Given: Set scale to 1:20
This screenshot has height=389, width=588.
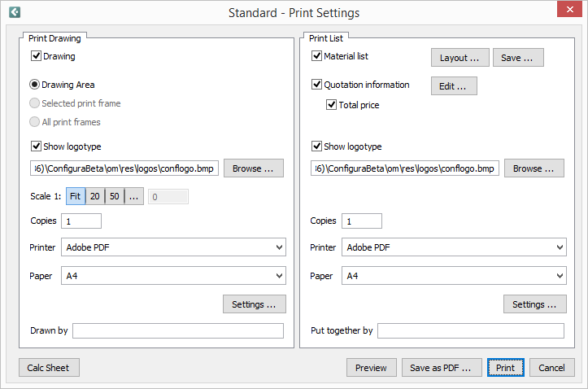Looking at the screenshot, I should tap(95, 196).
